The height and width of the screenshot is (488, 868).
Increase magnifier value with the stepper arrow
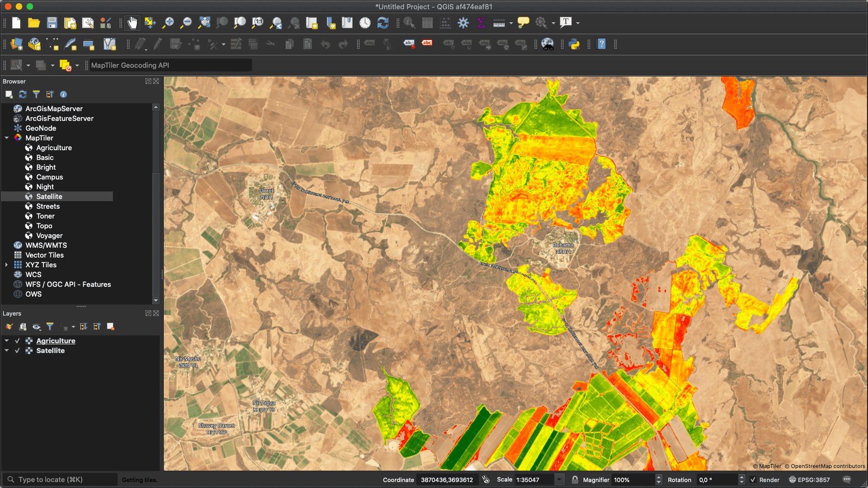pyautogui.click(x=658, y=477)
